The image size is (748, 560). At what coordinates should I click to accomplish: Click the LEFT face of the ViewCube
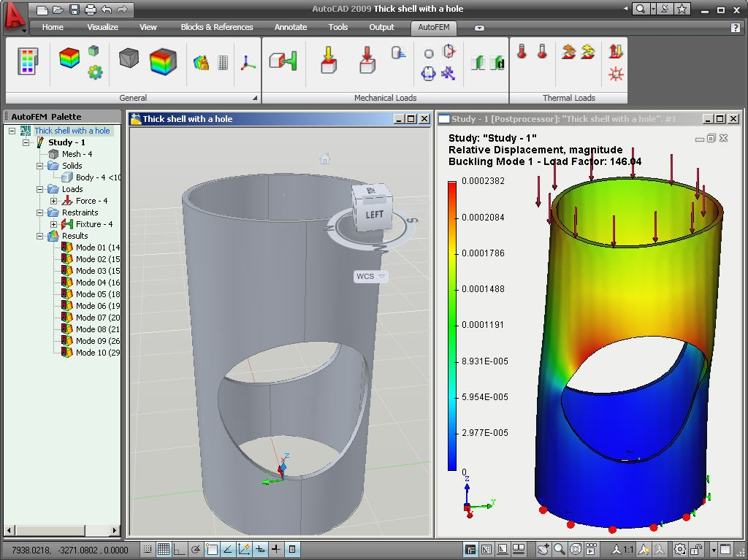coord(375,215)
